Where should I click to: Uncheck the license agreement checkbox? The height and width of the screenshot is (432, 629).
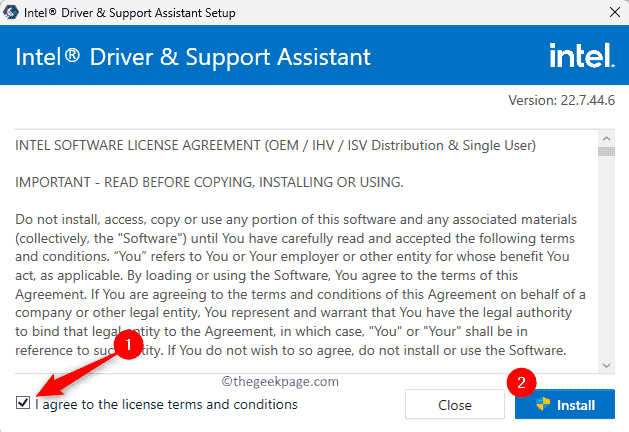click(23, 403)
